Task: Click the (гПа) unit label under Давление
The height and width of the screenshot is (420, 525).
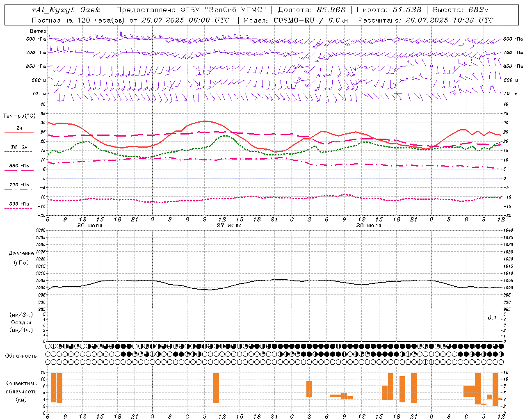Action: (21, 262)
